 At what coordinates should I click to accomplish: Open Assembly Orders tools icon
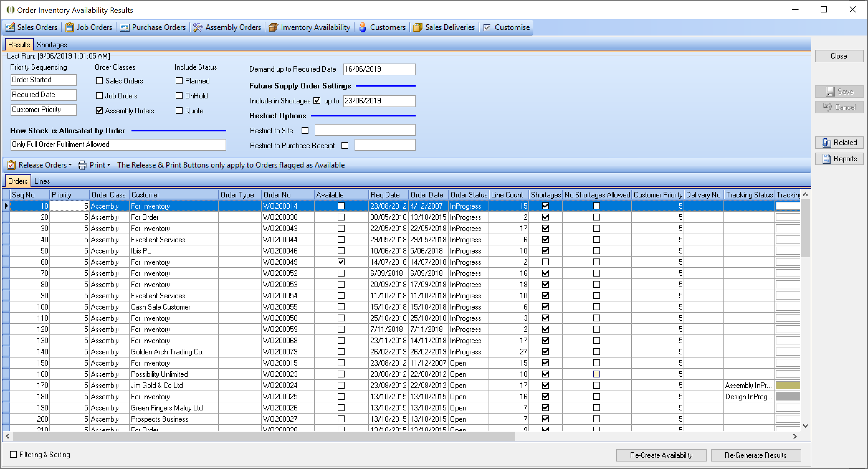pos(198,27)
